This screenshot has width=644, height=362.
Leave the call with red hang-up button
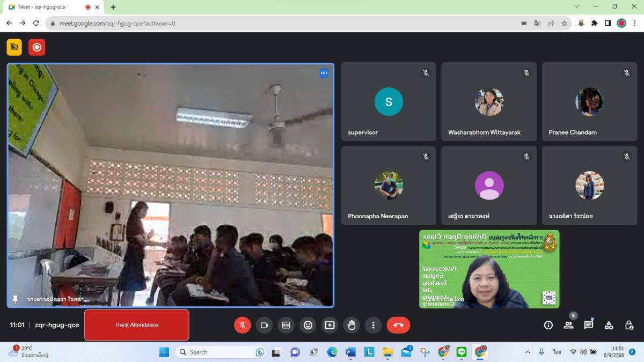(398, 325)
